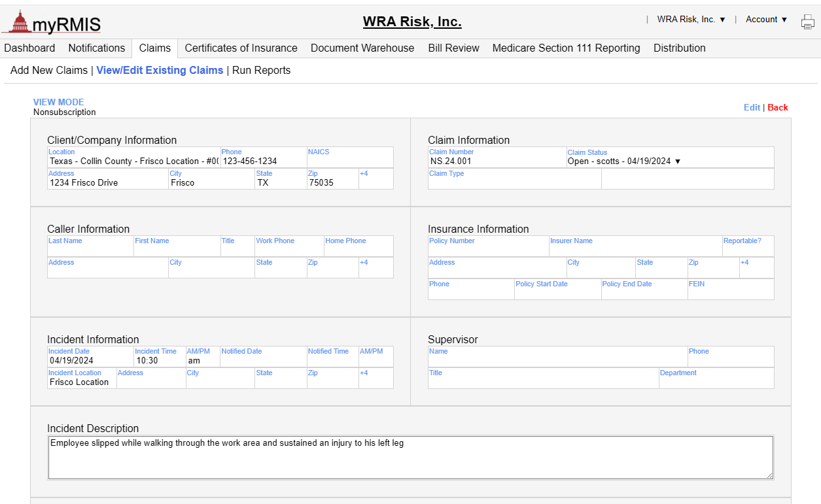This screenshot has width=821, height=504.
Task: Click the Incident Description text area
Action: click(x=411, y=458)
